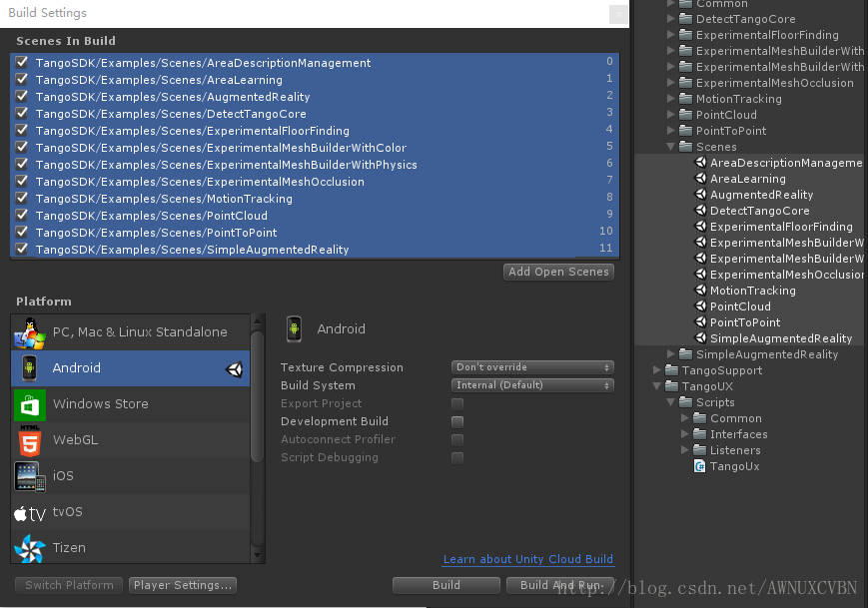Open Player Settings
This screenshot has width=868, height=608.
pos(183,585)
